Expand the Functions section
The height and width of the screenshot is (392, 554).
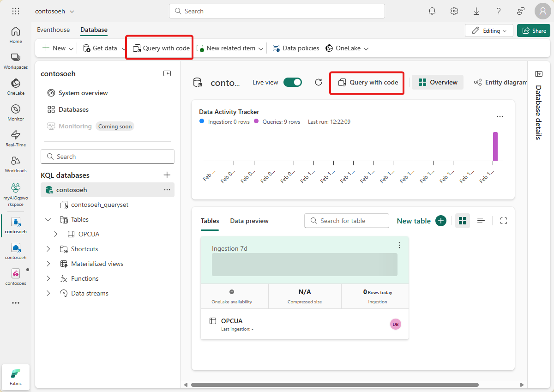(x=48, y=278)
